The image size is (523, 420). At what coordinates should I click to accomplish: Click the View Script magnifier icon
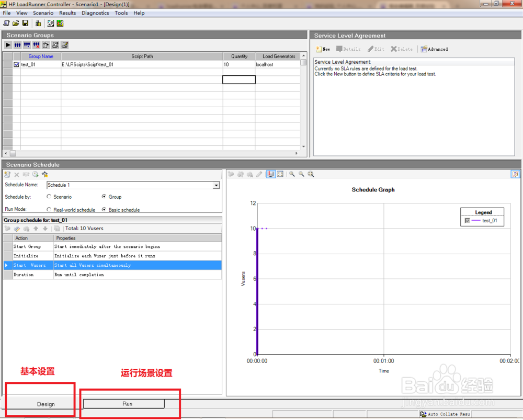(x=55, y=44)
